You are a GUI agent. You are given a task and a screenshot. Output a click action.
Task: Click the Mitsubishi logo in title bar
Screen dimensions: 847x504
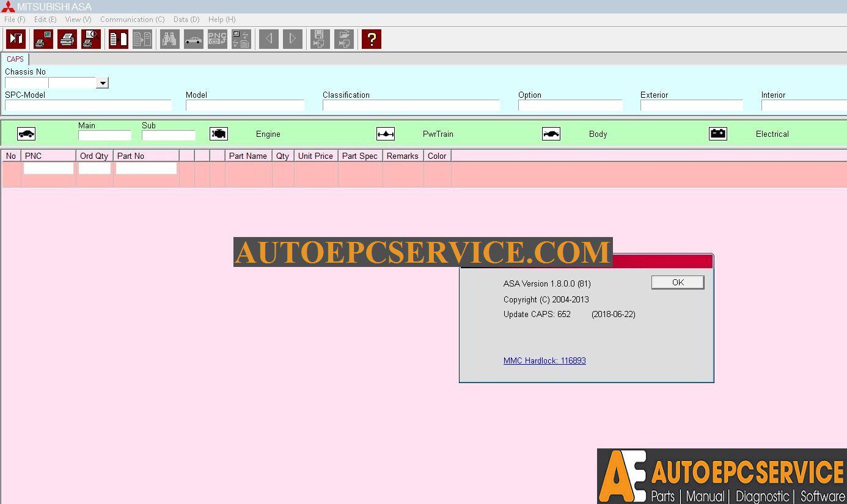click(x=8, y=7)
